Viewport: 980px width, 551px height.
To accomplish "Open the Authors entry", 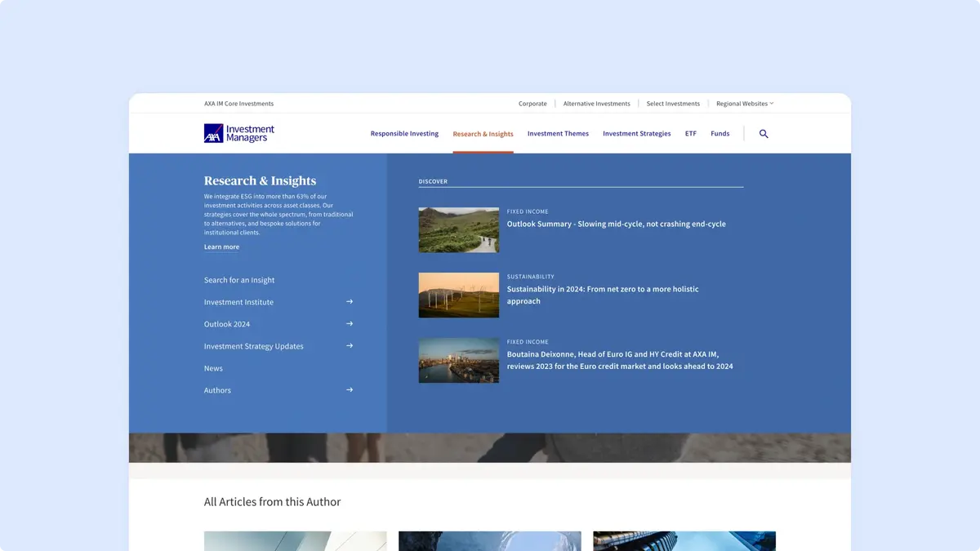I will 217,390.
